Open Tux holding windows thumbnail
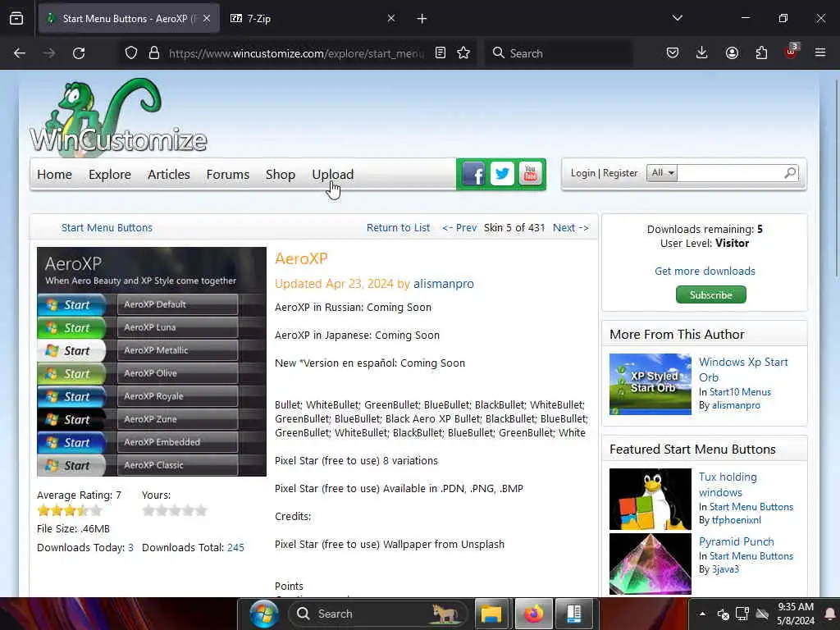 click(651, 500)
